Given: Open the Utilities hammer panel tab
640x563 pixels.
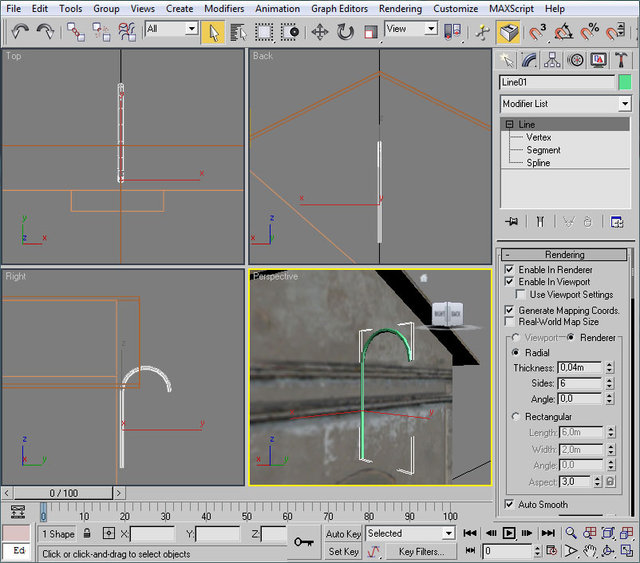Looking at the screenshot, I should click(622, 60).
